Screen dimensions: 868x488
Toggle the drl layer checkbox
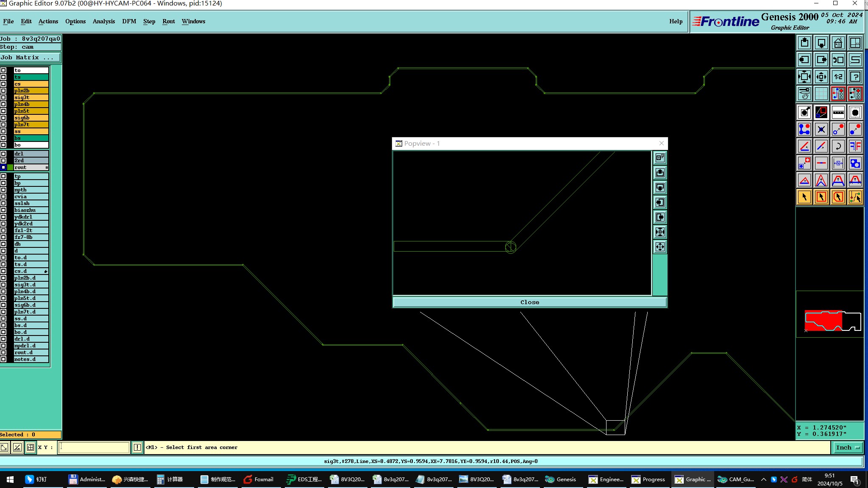pyautogui.click(x=3, y=154)
